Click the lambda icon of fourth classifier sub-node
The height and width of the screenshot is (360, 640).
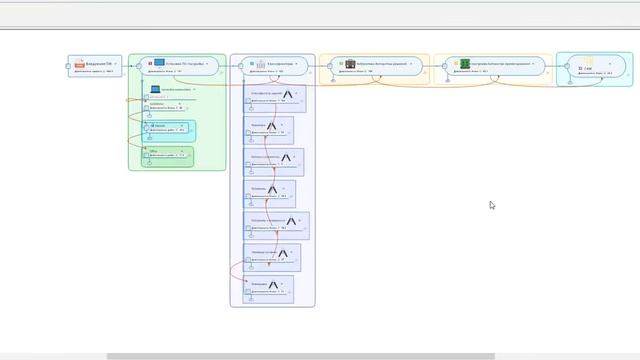point(273,189)
